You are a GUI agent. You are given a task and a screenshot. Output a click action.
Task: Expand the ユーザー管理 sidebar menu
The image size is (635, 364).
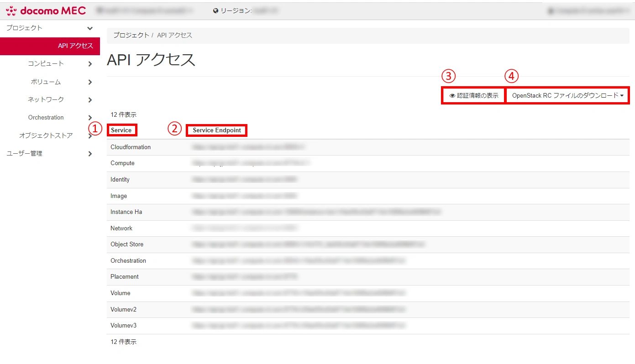click(90, 154)
